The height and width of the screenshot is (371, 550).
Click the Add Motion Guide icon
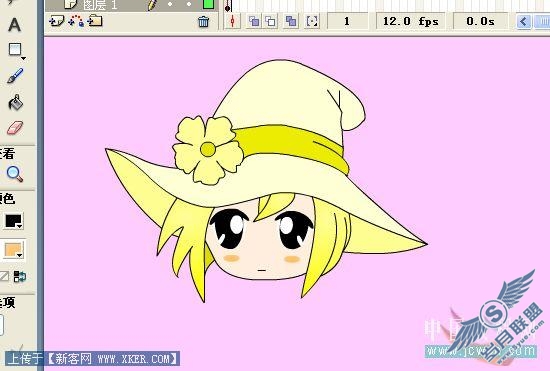point(76,21)
